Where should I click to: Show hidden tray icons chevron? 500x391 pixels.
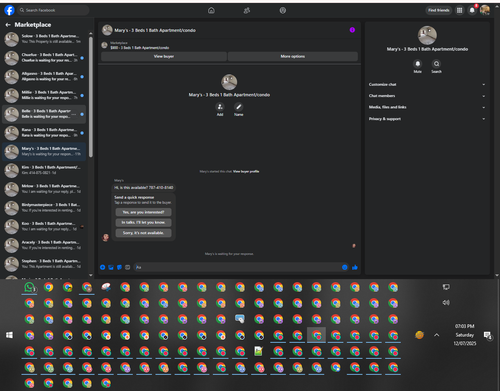pyautogui.click(x=437, y=335)
